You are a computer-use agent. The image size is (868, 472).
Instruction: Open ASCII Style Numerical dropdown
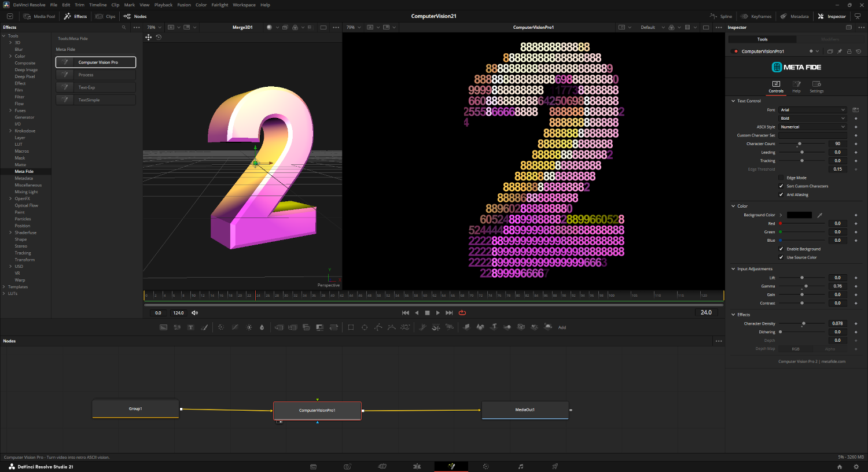pyautogui.click(x=812, y=127)
